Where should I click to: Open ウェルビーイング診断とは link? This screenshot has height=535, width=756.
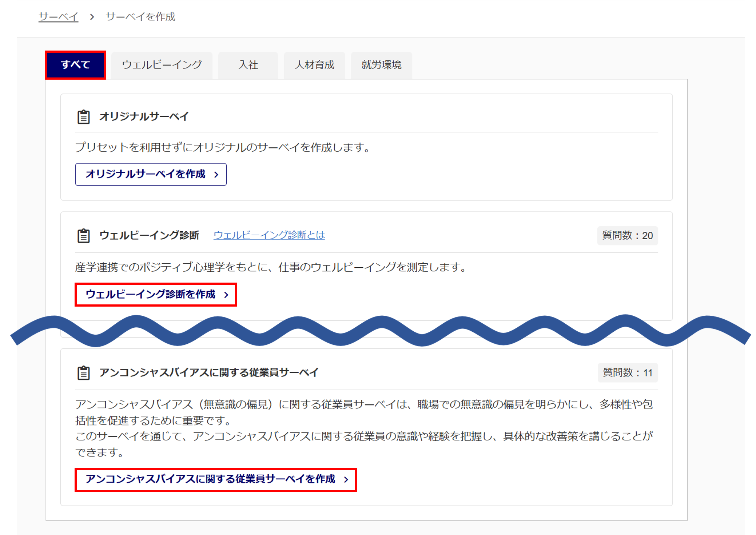(269, 235)
